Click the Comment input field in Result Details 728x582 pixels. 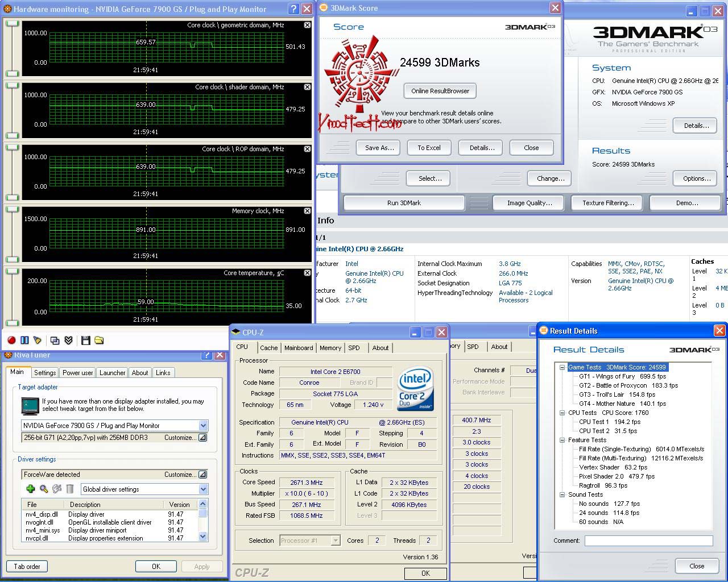pos(648,541)
